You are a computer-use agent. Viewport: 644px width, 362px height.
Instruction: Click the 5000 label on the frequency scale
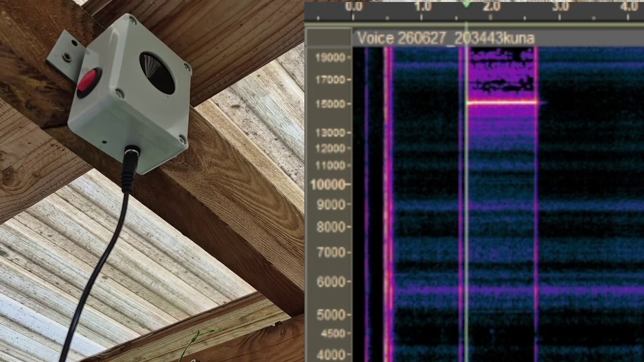[331, 315]
